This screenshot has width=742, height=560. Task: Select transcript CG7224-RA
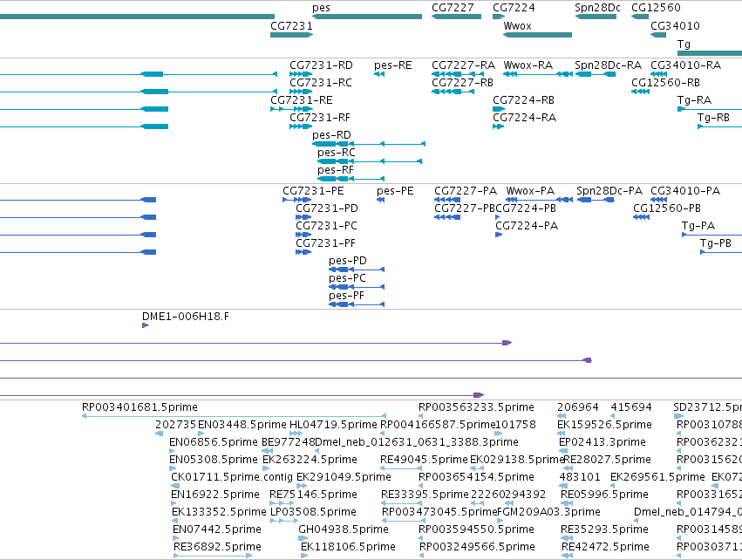pyautogui.click(x=498, y=126)
